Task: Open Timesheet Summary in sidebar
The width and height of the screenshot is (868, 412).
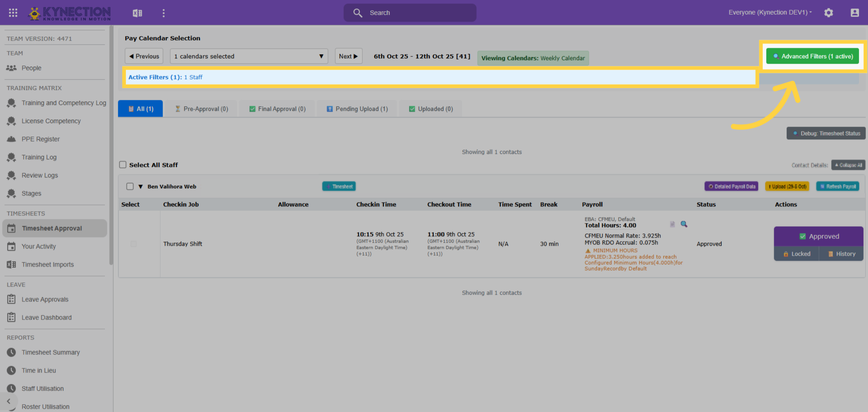Action: coord(51,352)
